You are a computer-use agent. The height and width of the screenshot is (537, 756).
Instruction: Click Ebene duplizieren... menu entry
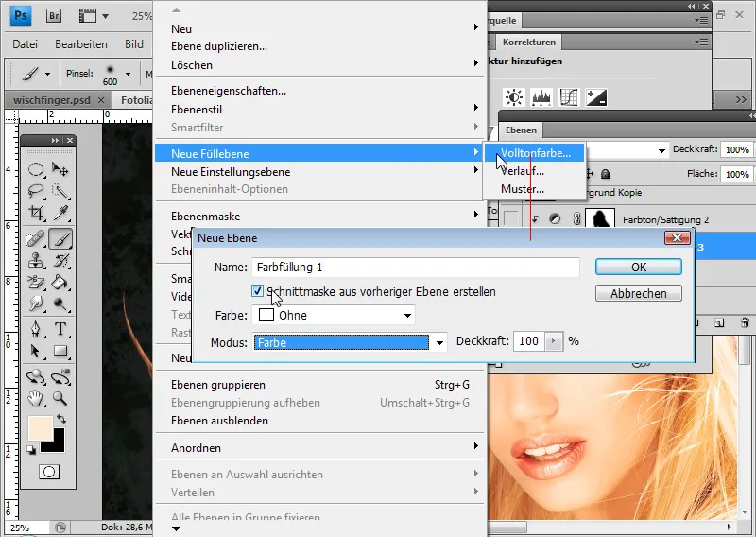tap(319, 46)
